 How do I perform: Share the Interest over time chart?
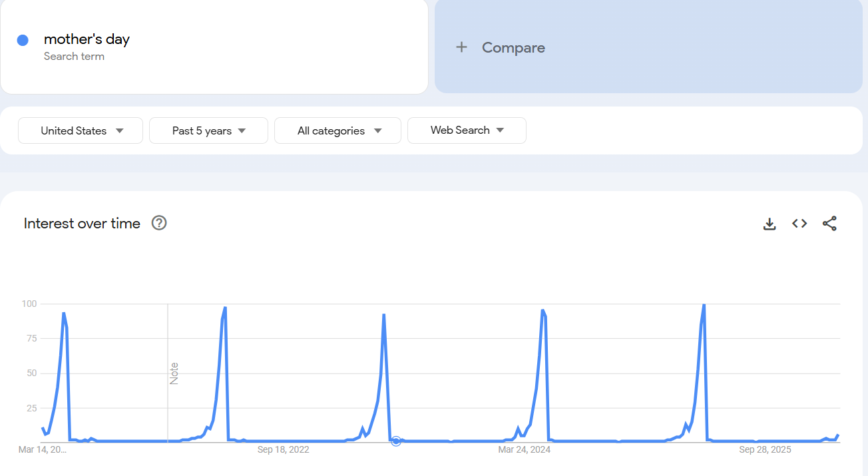(x=829, y=224)
